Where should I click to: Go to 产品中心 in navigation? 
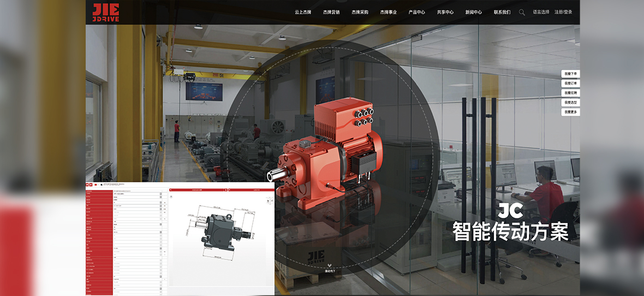click(416, 12)
